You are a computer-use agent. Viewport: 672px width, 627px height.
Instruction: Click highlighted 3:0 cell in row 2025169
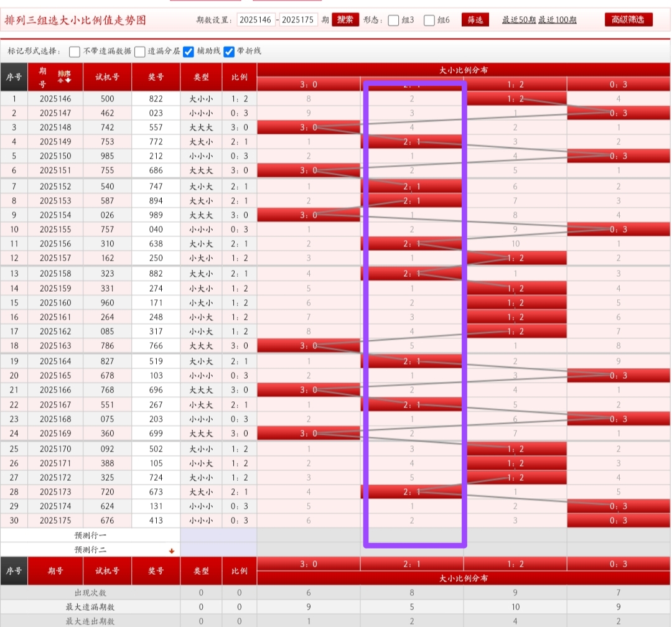tap(309, 434)
